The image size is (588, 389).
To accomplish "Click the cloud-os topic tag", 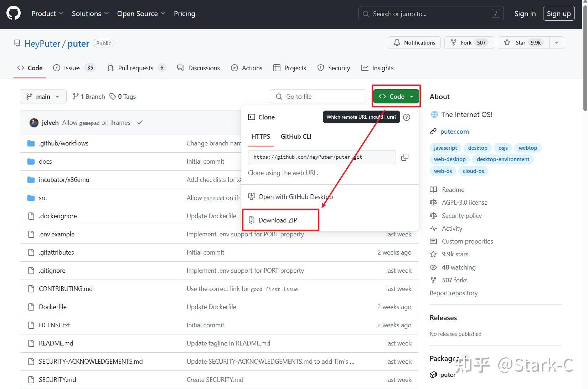I will (x=473, y=171).
